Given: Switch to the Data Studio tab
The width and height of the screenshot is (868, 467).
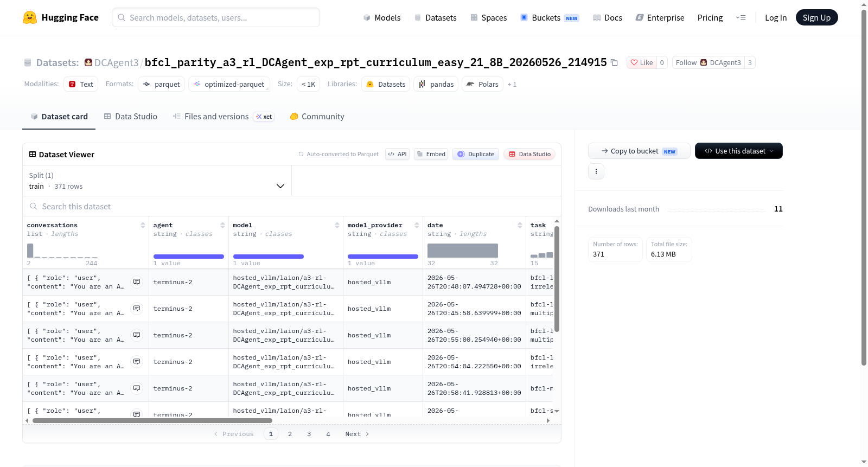Looking at the screenshot, I should (131, 116).
